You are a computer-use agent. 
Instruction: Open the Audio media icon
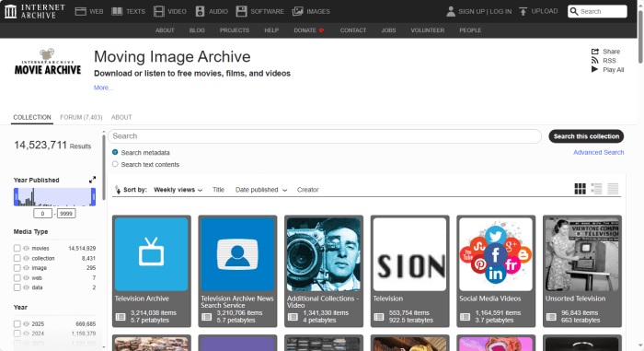pos(200,12)
